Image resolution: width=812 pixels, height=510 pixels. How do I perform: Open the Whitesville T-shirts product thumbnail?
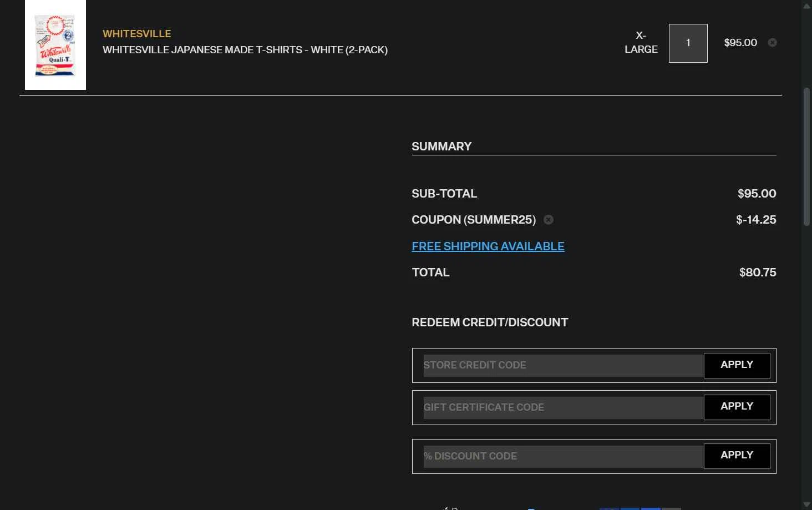coord(55,45)
